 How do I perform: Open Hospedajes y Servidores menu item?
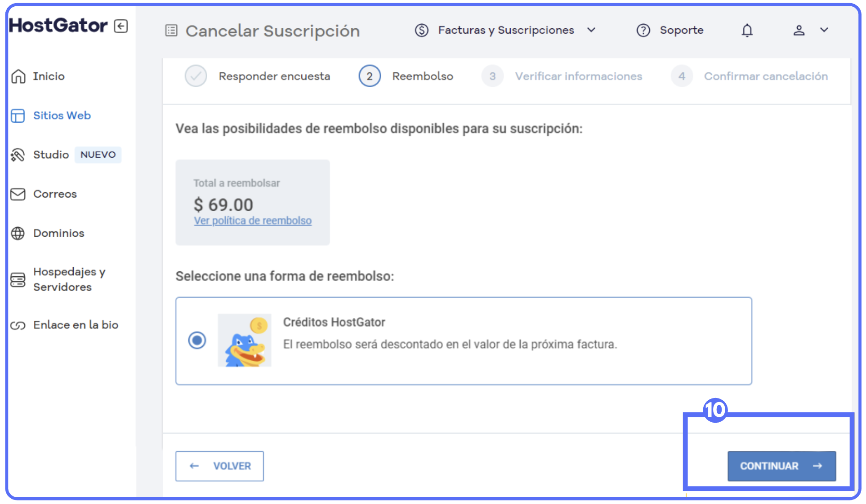(x=69, y=279)
